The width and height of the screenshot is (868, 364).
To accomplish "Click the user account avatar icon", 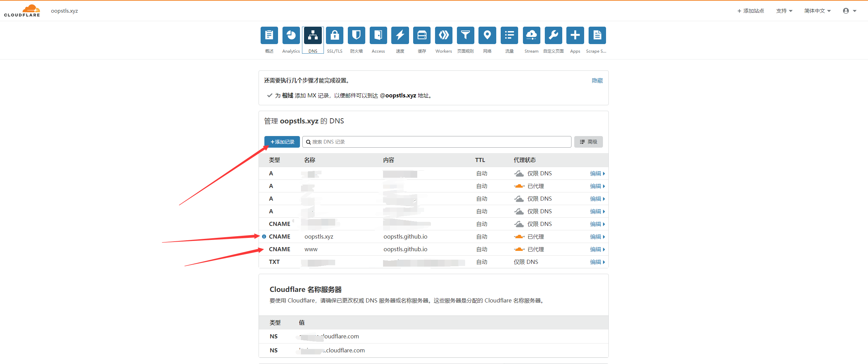I will tap(846, 11).
